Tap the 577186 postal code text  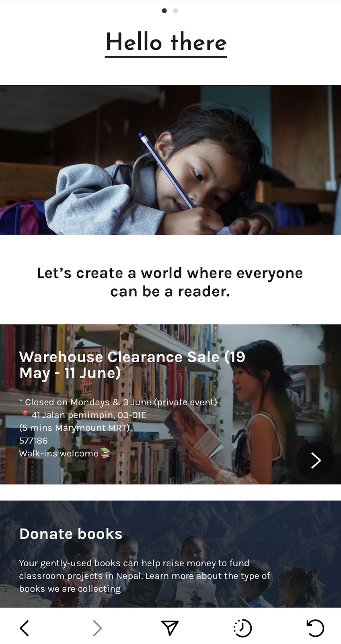(x=33, y=440)
